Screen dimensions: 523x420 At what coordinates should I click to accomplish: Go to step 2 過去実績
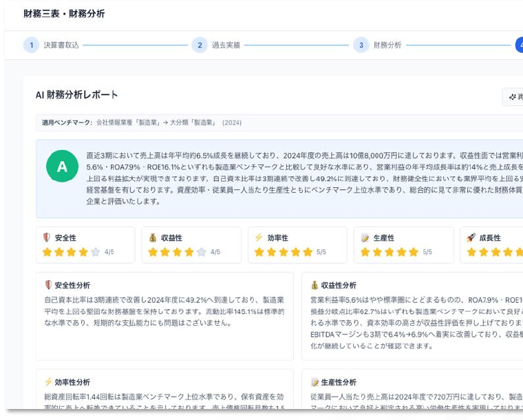click(x=216, y=45)
